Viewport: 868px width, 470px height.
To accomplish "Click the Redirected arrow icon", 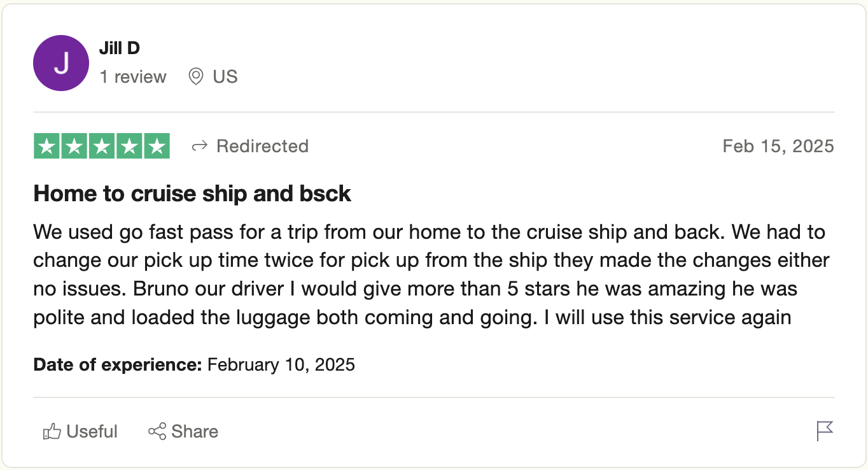I will [200, 146].
